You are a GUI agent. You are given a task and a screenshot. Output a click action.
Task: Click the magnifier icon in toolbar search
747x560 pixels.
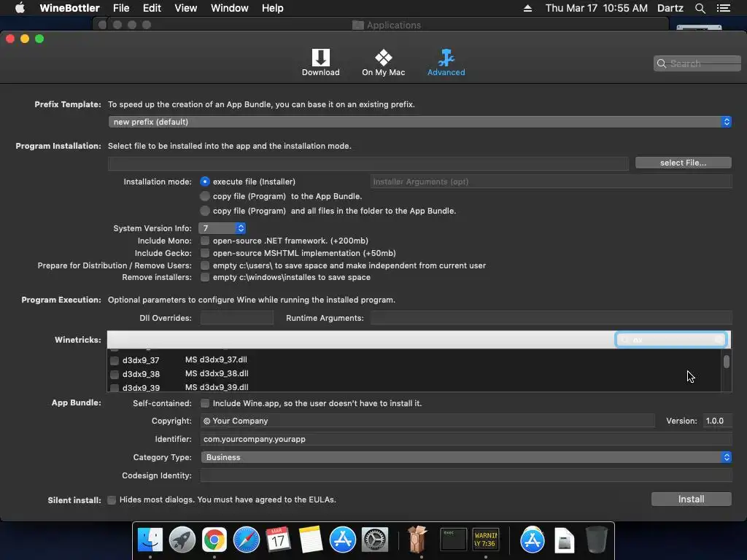coord(661,63)
